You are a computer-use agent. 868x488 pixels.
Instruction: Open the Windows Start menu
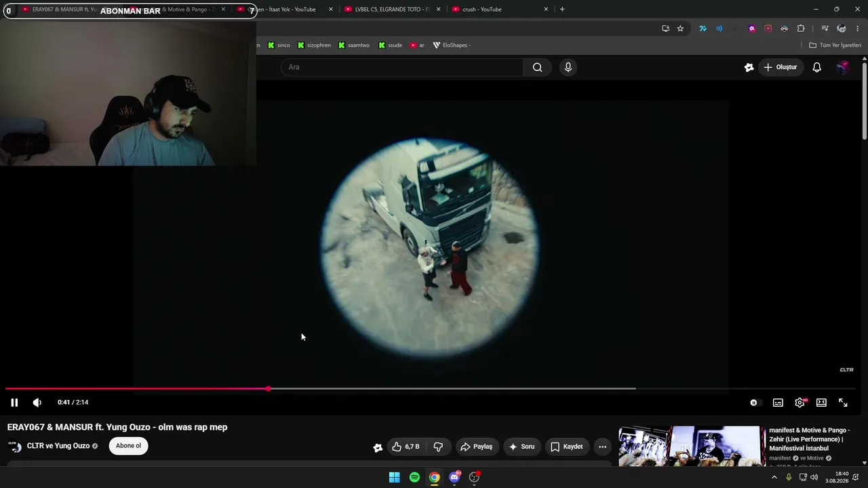(x=394, y=477)
